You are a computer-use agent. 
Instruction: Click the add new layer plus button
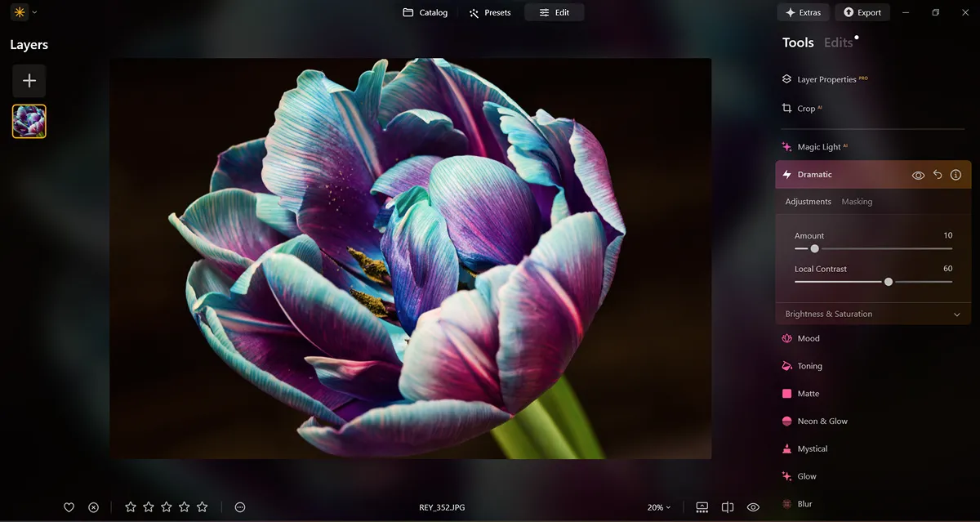29,81
